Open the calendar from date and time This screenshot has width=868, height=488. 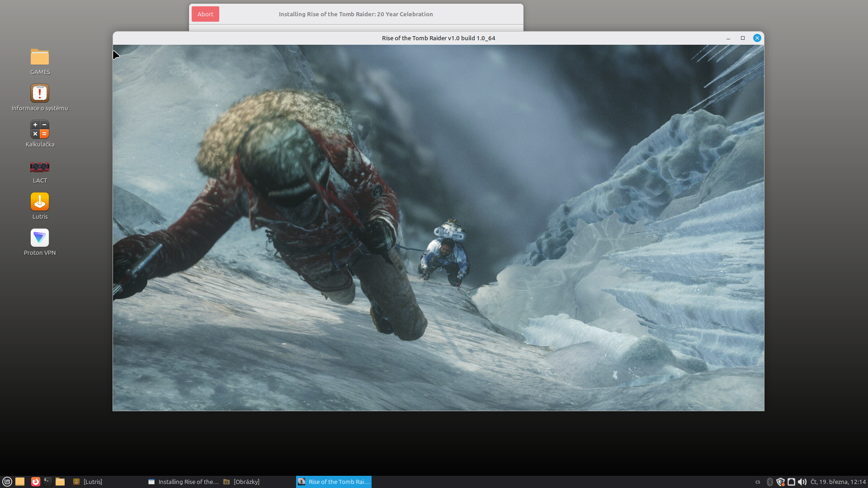point(838,482)
